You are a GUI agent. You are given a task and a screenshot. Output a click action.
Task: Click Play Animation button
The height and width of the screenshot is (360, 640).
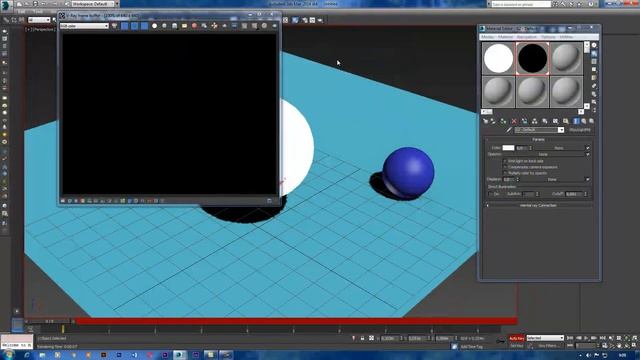(x=586, y=338)
